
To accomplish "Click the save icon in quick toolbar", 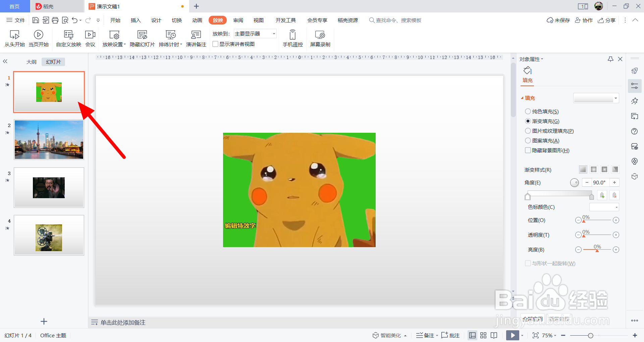I will (x=36, y=20).
